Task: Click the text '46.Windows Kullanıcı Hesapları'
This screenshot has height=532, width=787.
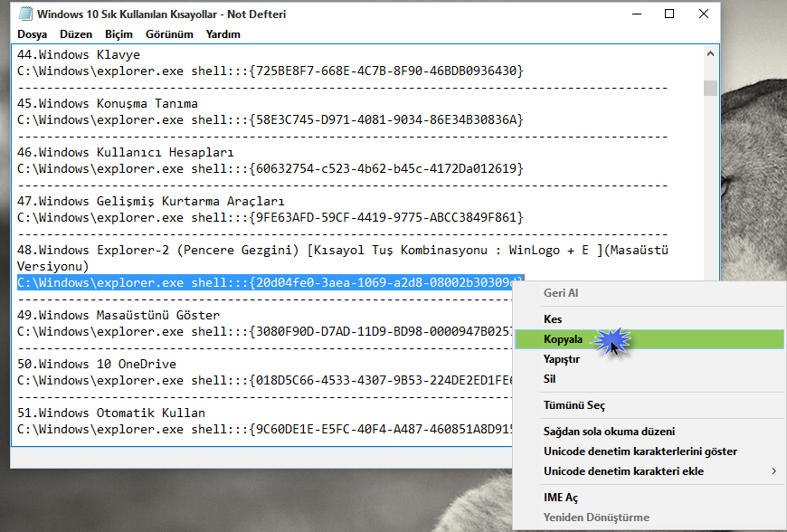Action: click(x=126, y=152)
